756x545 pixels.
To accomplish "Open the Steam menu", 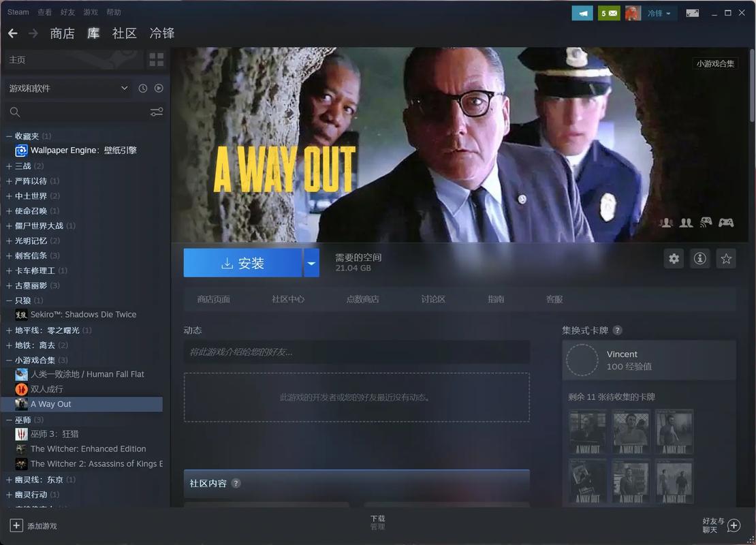I will pos(18,12).
